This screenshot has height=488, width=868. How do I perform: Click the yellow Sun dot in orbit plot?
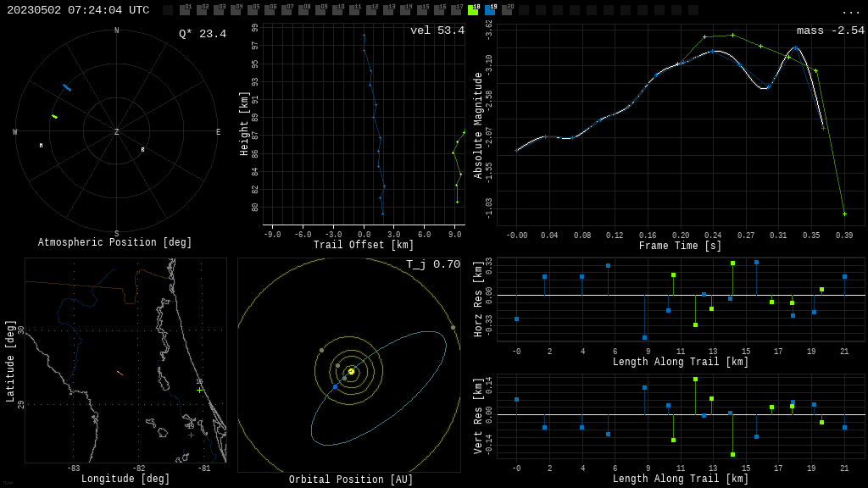(351, 371)
